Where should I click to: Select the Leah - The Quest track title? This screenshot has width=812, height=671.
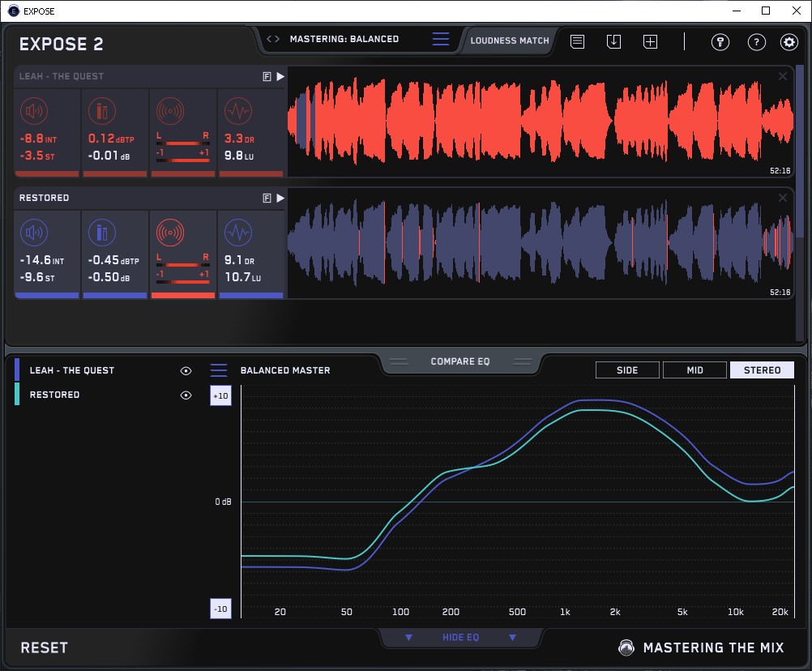click(62, 77)
